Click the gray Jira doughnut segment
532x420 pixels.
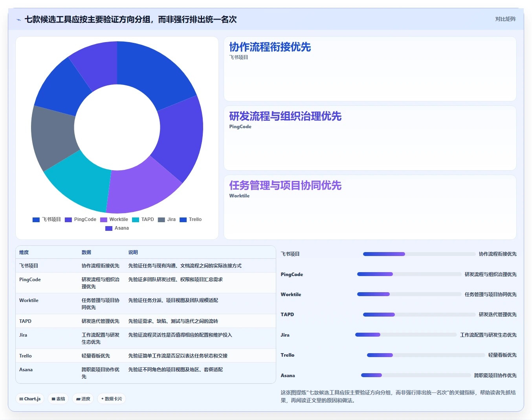pos(53,138)
